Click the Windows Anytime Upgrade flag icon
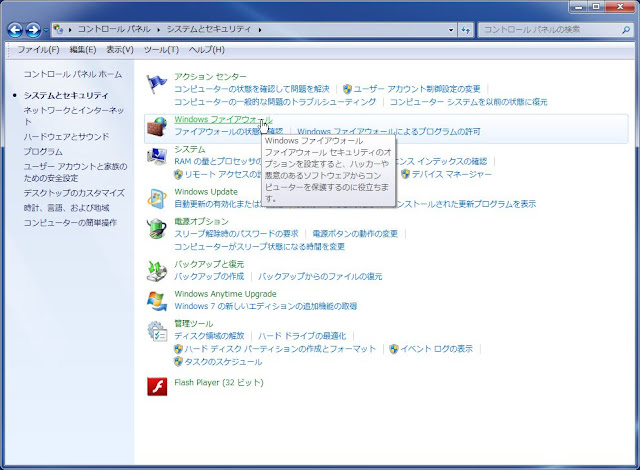 pos(157,301)
